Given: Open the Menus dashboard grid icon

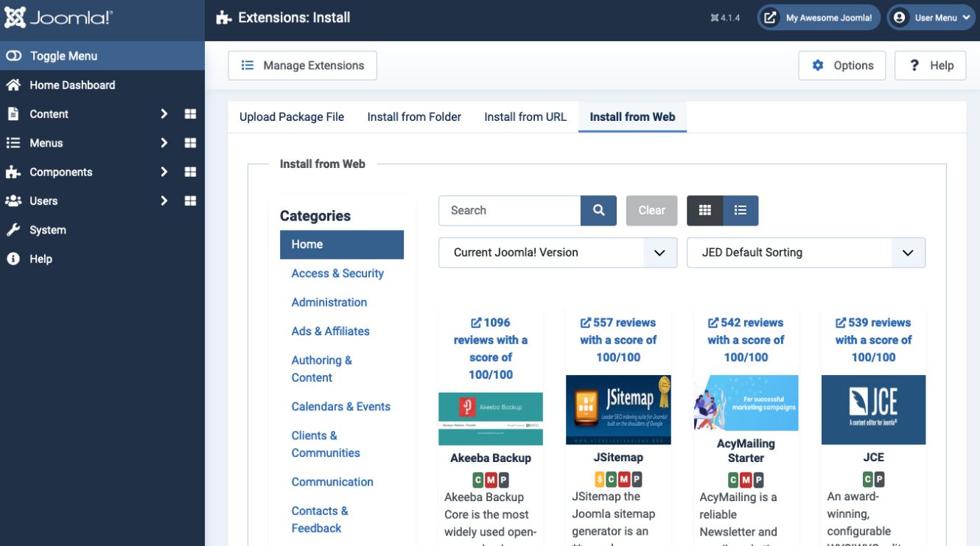Looking at the screenshot, I should (190, 143).
